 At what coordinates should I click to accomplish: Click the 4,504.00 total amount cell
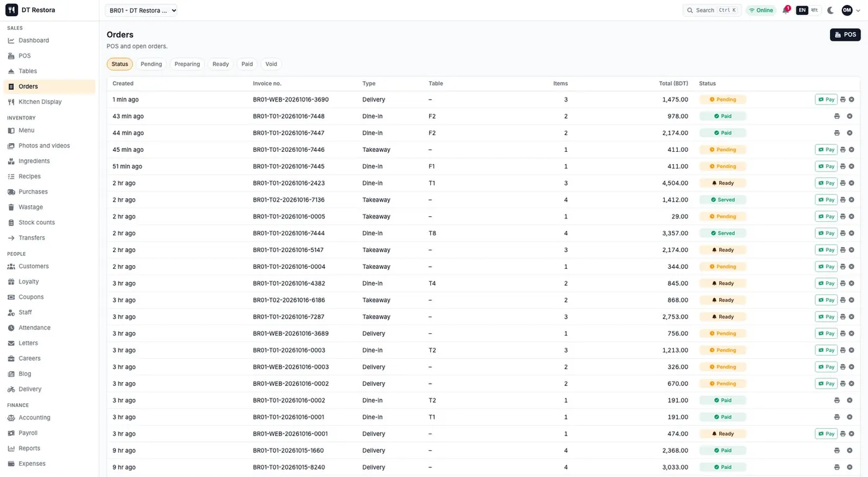(675, 183)
